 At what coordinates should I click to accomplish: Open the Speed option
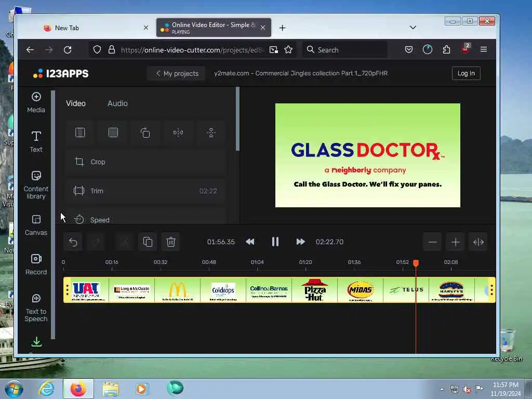(146, 218)
